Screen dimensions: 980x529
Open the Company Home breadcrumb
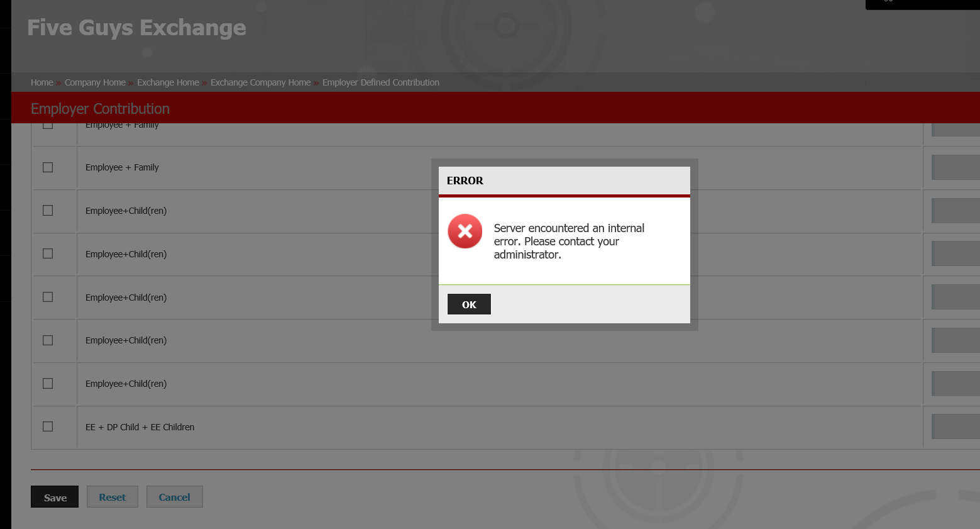pos(95,82)
